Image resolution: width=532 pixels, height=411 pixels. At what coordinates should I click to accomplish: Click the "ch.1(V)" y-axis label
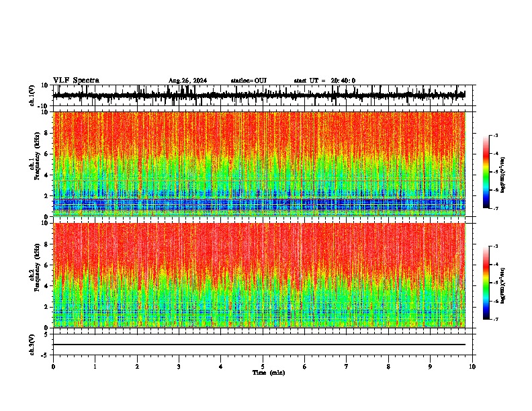[x=32, y=95]
